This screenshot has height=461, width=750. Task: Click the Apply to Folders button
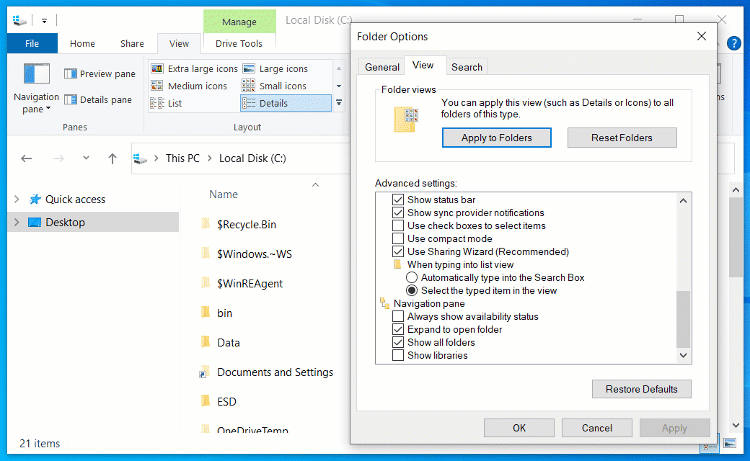(x=497, y=138)
